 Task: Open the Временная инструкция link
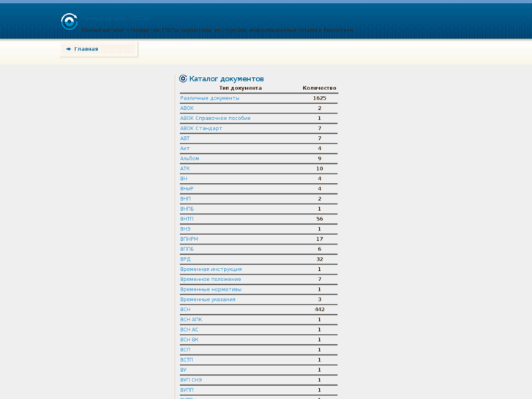point(211,269)
